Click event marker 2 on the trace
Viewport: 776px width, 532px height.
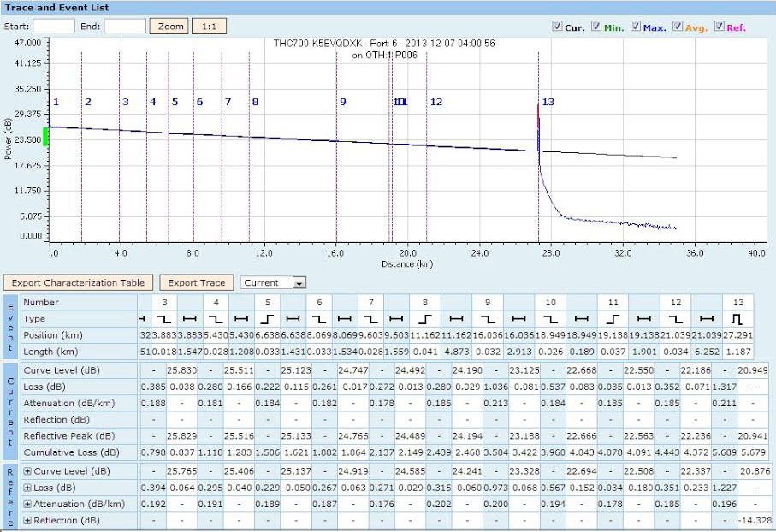[88, 102]
